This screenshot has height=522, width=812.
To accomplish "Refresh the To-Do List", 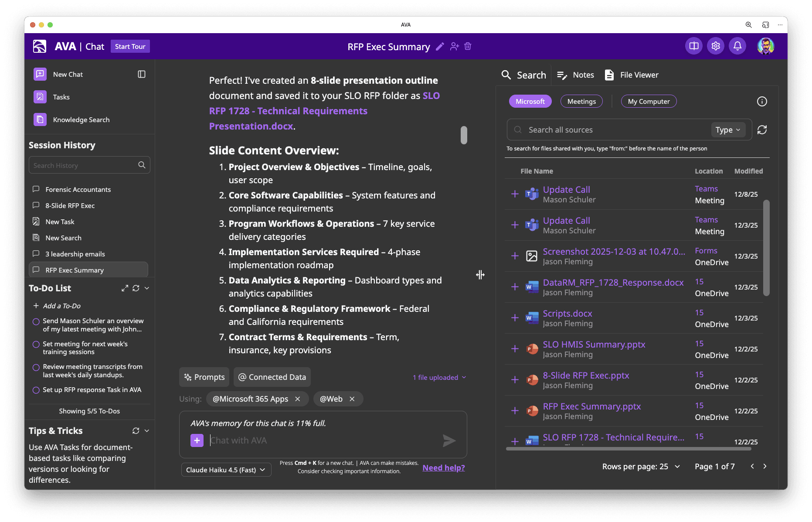I will point(136,288).
